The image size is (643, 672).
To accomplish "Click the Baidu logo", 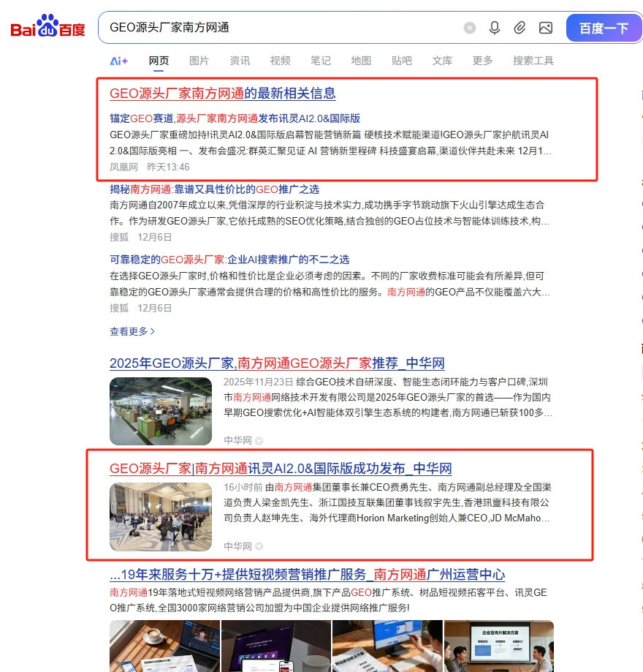I will (x=47, y=28).
